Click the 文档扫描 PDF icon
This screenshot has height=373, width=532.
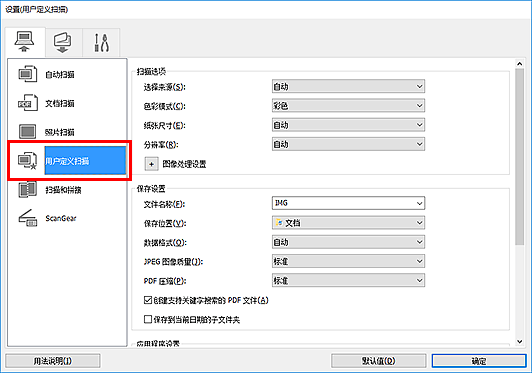[27, 103]
